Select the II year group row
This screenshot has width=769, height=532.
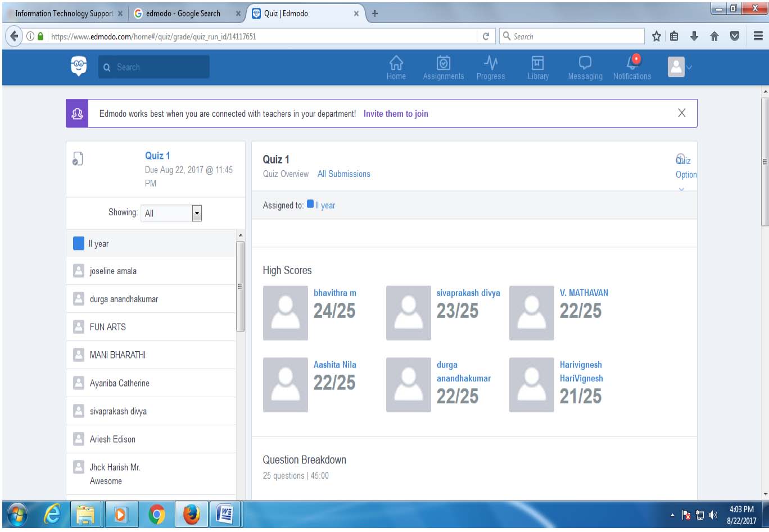(151, 244)
